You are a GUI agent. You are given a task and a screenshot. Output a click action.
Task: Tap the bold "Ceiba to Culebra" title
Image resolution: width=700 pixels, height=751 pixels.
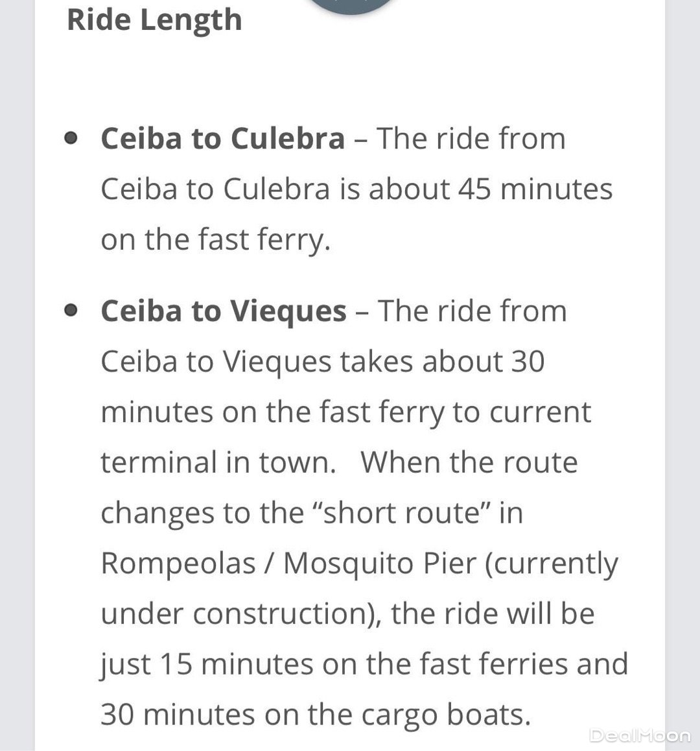tap(222, 139)
